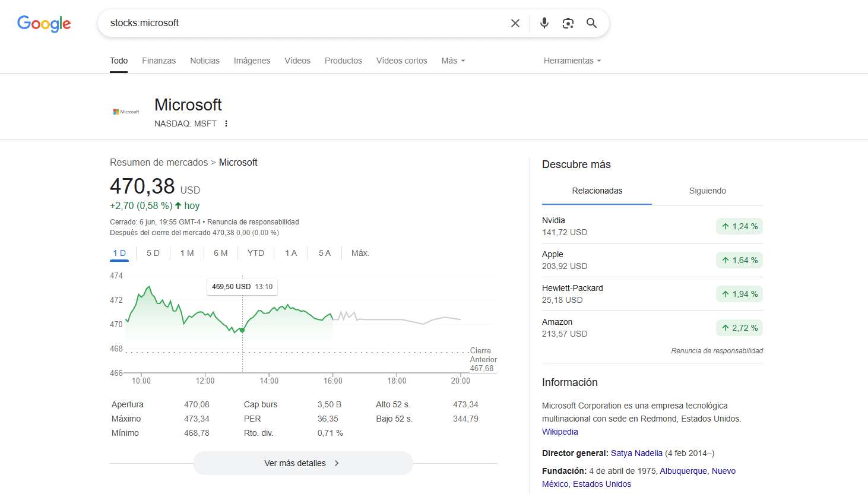868x494 pixels.
Task: Select the YTD chart range
Action: 256,253
